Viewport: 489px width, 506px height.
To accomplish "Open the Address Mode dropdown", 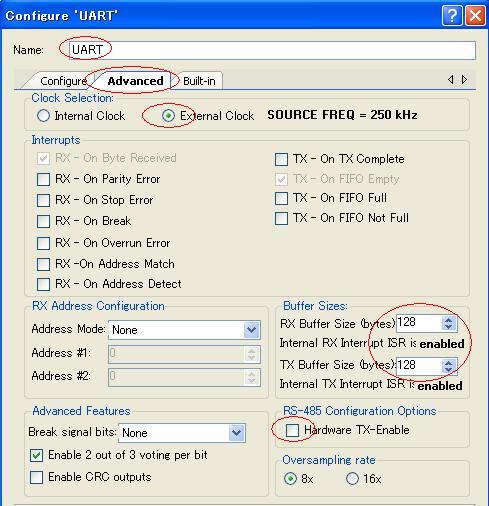I will pyautogui.click(x=252, y=330).
